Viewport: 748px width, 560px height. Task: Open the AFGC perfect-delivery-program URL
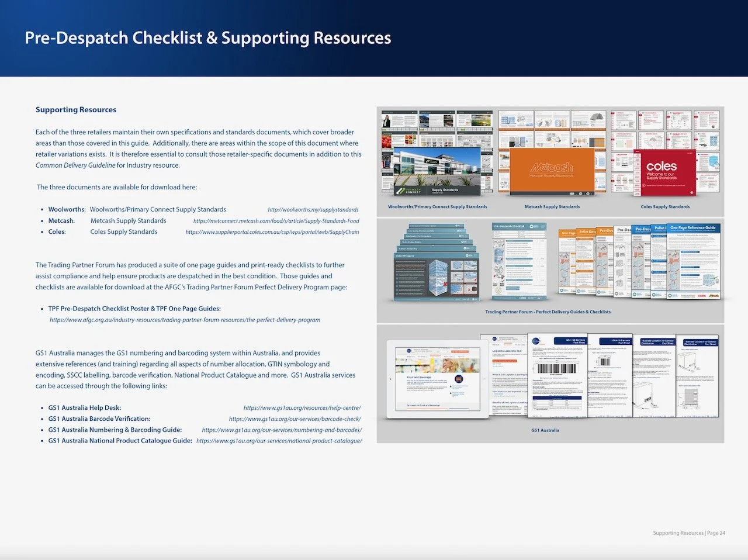click(x=185, y=320)
